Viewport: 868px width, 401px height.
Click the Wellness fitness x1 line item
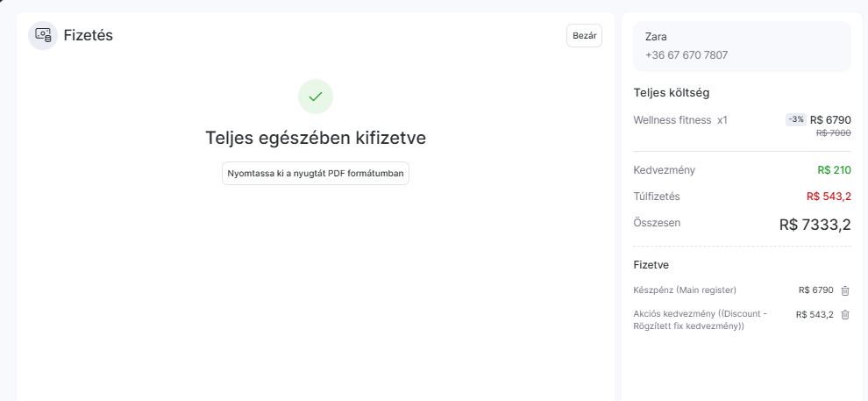680,119
